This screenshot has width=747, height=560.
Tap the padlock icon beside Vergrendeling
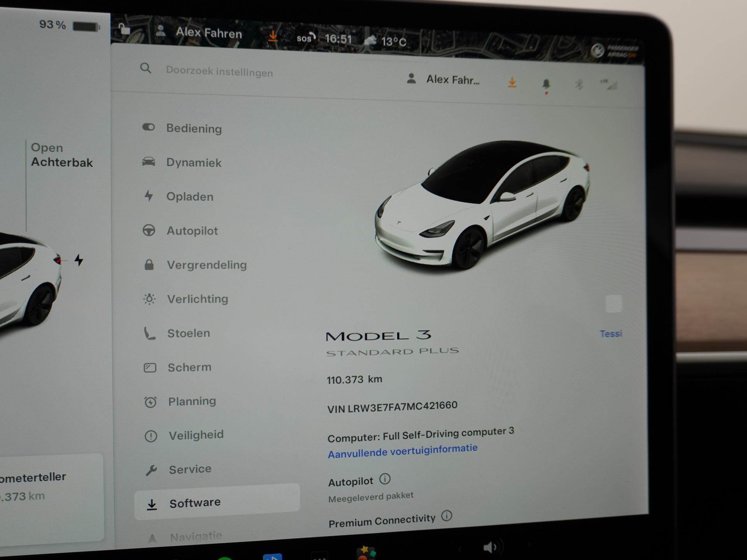click(149, 264)
